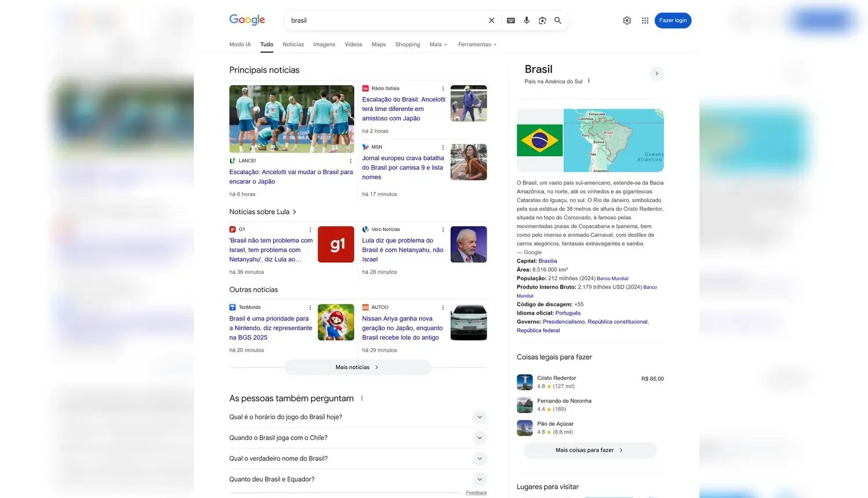Screen dimensions: 868x498
Task: Start voice search with microphone icon
Action: coord(527,20)
